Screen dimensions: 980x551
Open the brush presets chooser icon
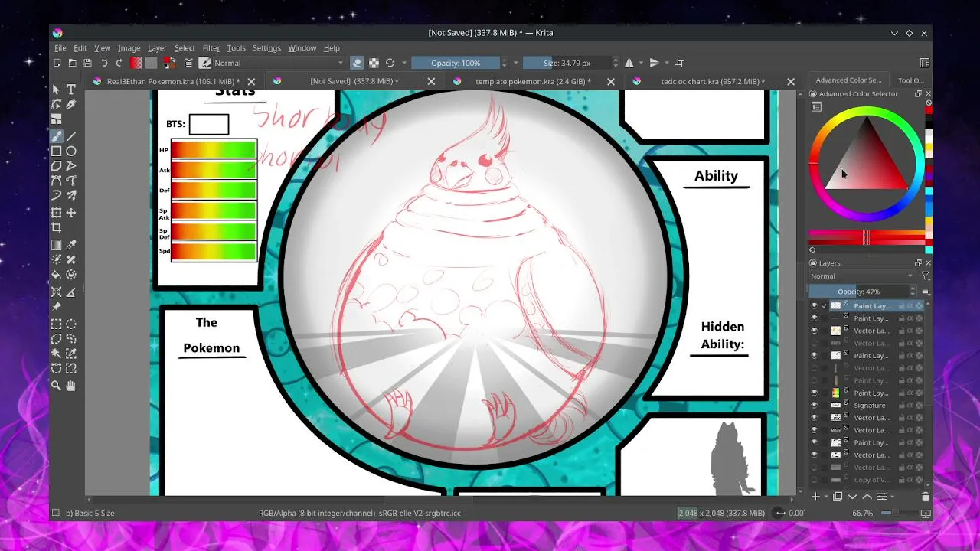(x=205, y=63)
